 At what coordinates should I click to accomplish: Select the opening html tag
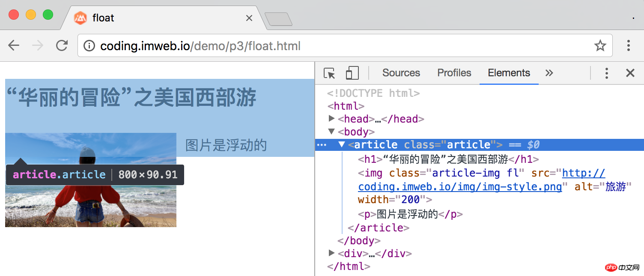[346, 106]
